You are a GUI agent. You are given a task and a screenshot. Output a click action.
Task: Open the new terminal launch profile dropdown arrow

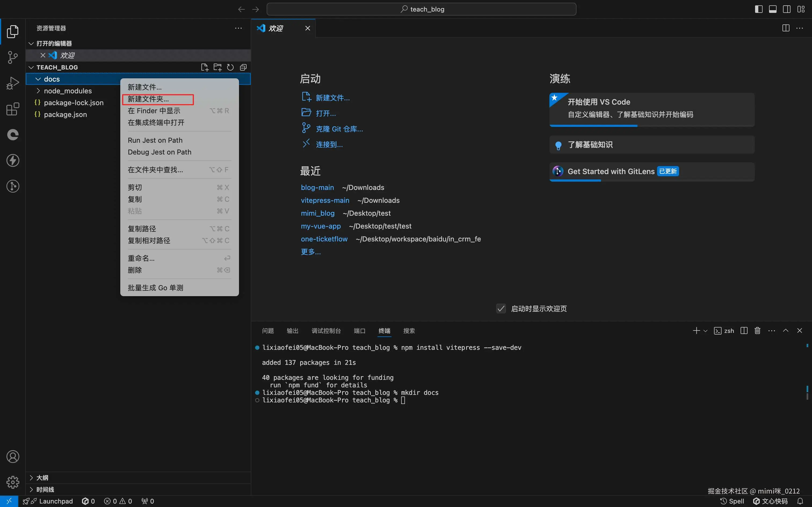coord(705,331)
